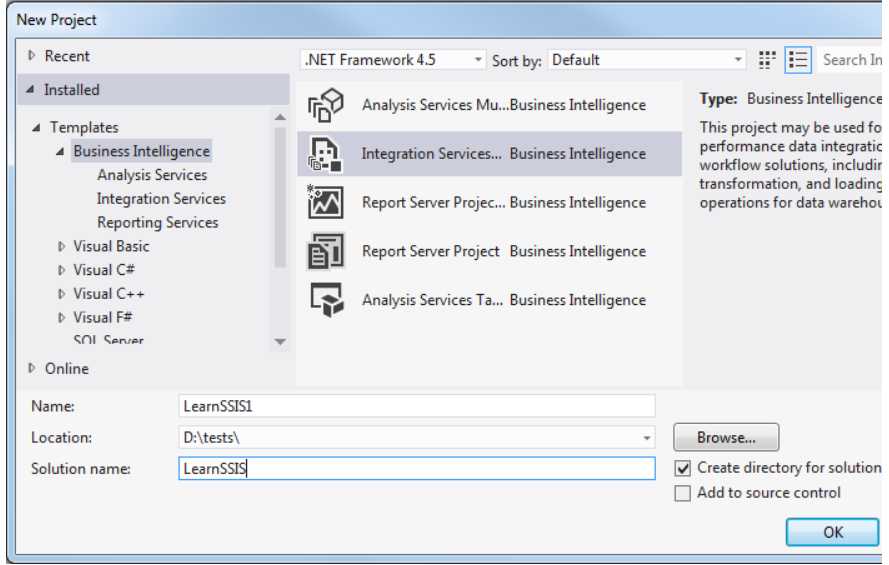The height and width of the screenshot is (565, 889).
Task: Click the Solution name input field
Action: (x=417, y=469)
